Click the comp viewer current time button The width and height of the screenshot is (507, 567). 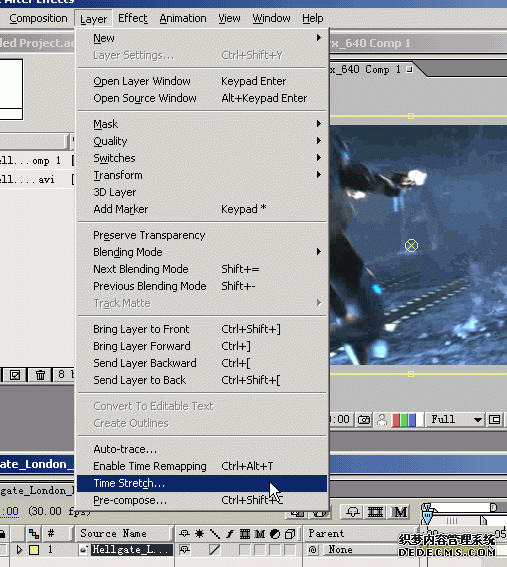pos(341,419)
